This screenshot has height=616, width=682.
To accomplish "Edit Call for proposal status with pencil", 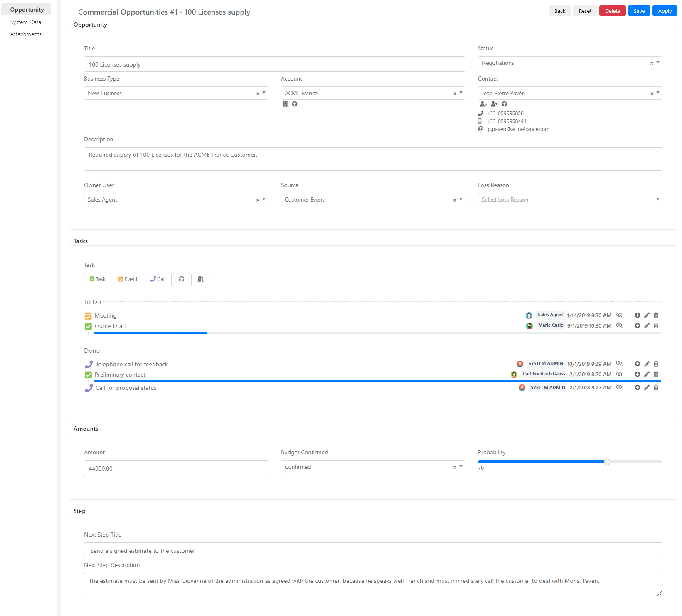I will [647, 387].
